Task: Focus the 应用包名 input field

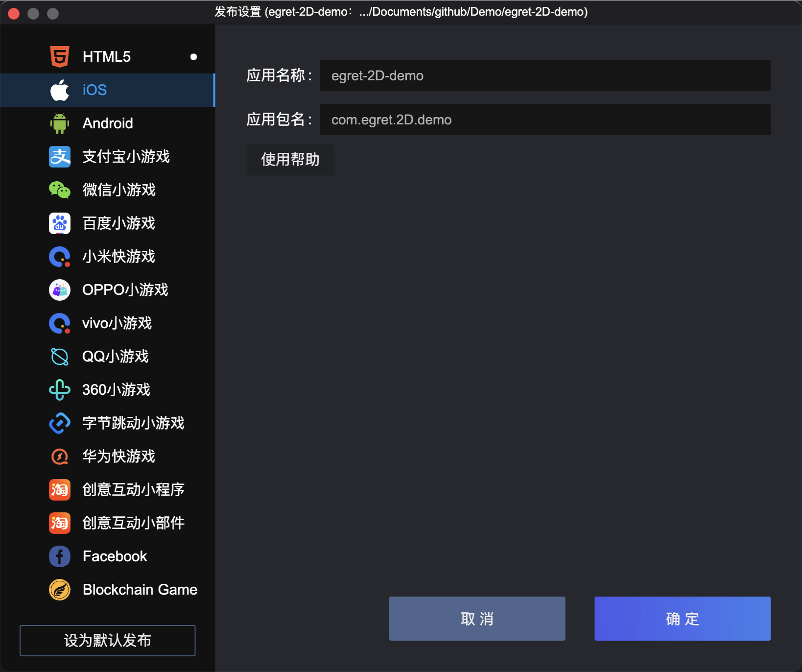Action: click(x=545, y=120)
